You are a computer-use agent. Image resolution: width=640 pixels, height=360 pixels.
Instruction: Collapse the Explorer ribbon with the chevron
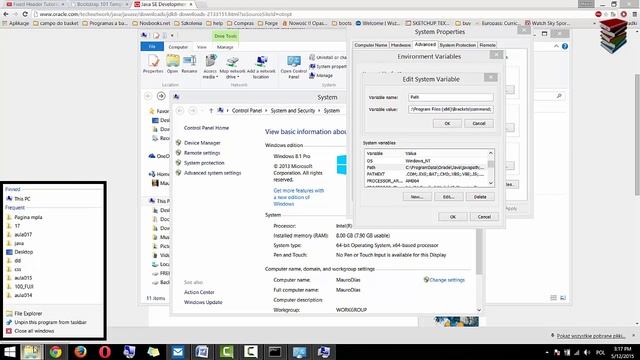(556, 46)
